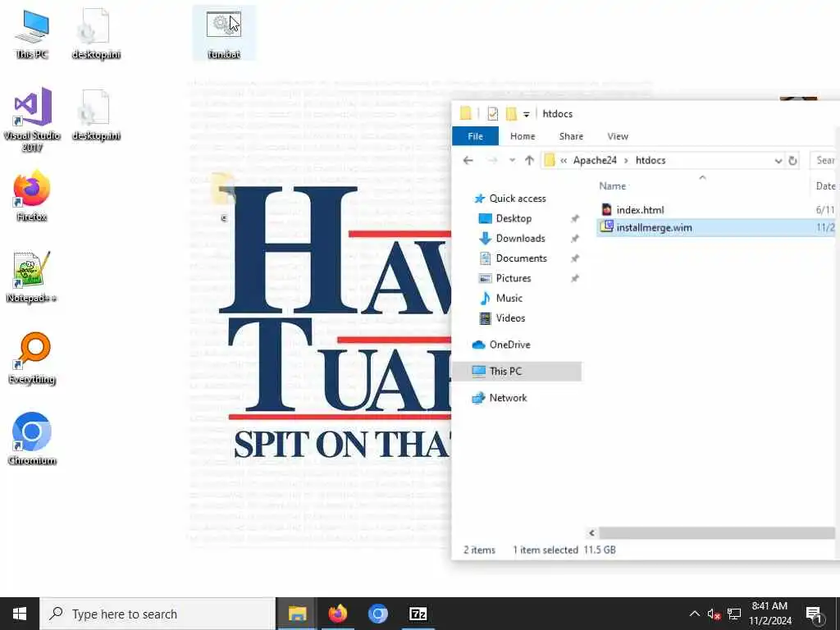Click the New folder quick access icon
Screen dimensions: 840x630
511,113
